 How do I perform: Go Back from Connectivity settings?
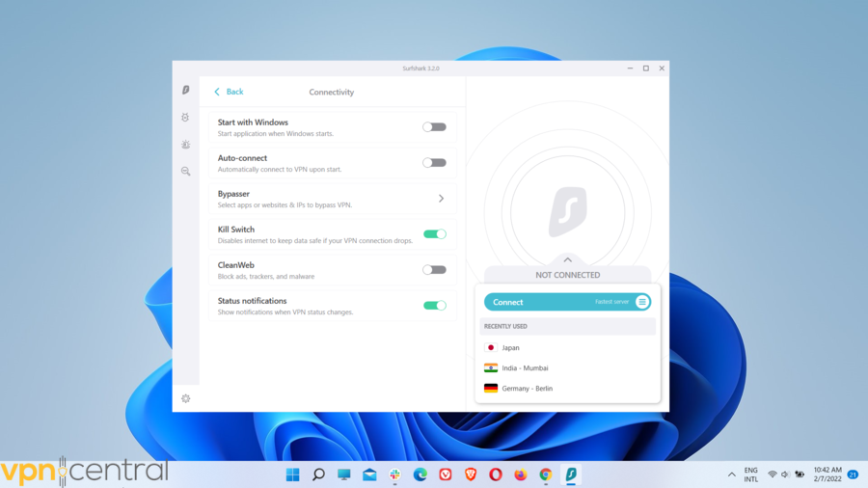pos(229,92)
